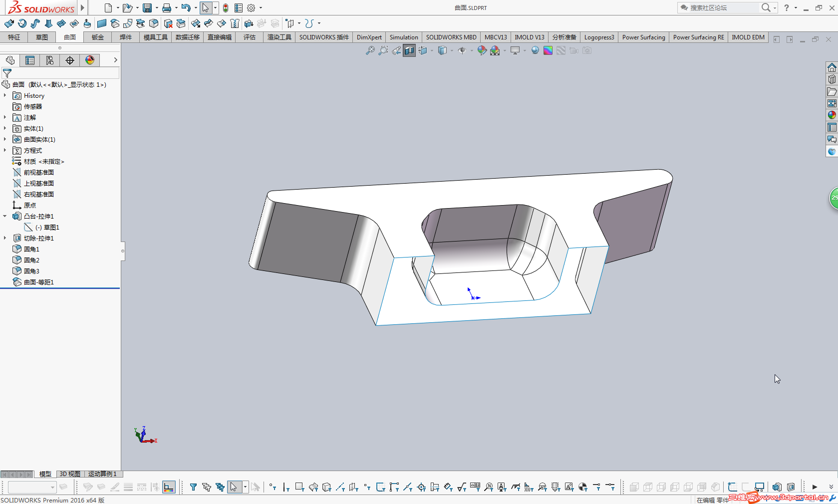Viewport: 838px width, 504px height.
Task: Open the Hide/Show Items dropdown arrow
Action: tap(472, 50)
